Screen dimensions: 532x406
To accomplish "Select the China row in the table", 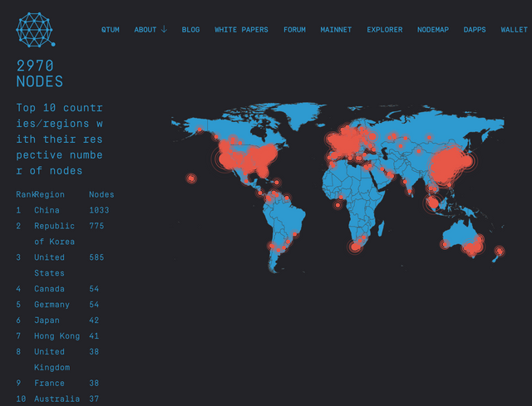I will pyautogui.click(x=63, y=210).
